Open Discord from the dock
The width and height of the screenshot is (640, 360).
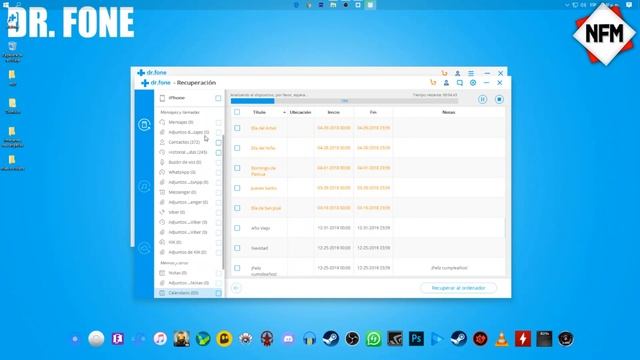288,338
